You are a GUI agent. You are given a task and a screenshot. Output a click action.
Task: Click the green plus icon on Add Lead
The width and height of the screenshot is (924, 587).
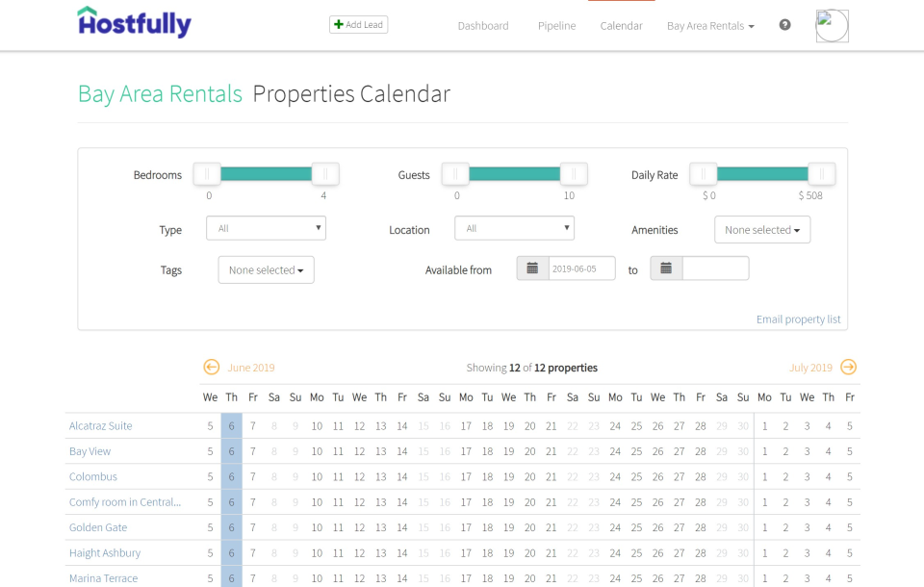[337, 24]
